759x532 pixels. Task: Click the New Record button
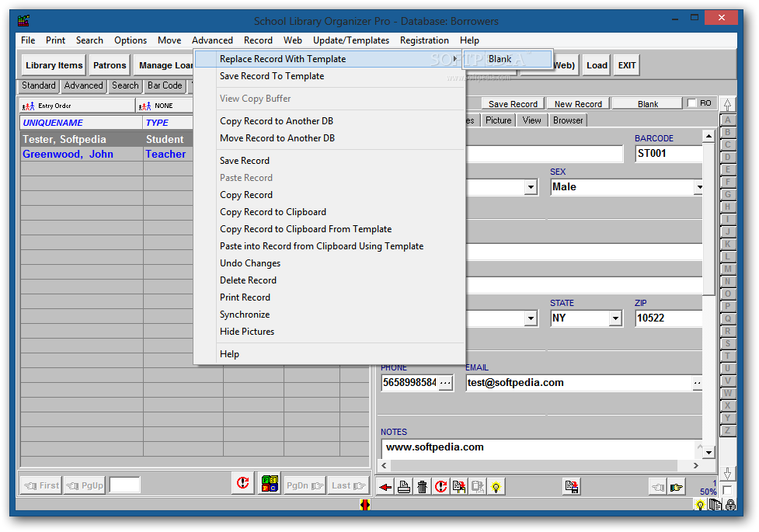tap(578, 104)
